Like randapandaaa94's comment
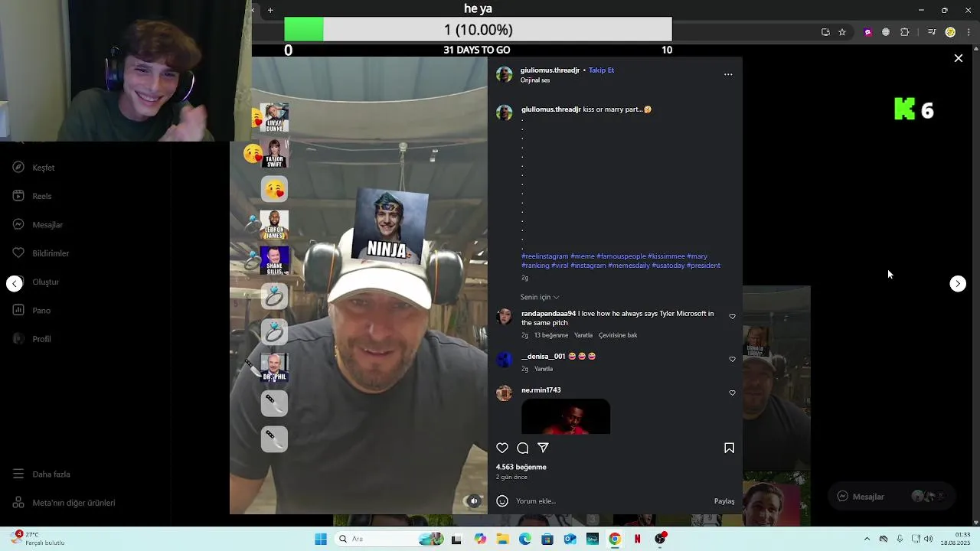Screen dimensions: 980x551 pyautogui.click(x=732, y=317)
